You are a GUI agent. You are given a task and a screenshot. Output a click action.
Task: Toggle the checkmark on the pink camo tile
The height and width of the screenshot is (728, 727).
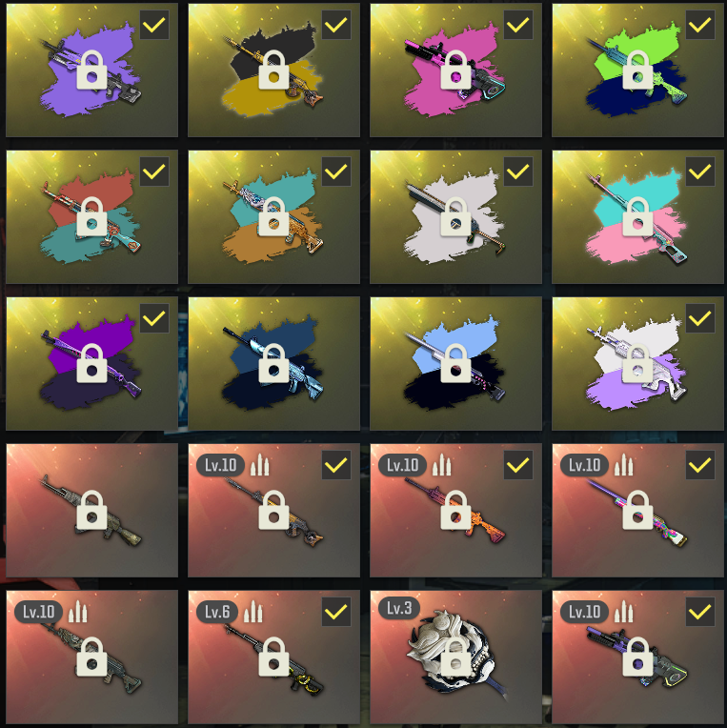(518, 25)
